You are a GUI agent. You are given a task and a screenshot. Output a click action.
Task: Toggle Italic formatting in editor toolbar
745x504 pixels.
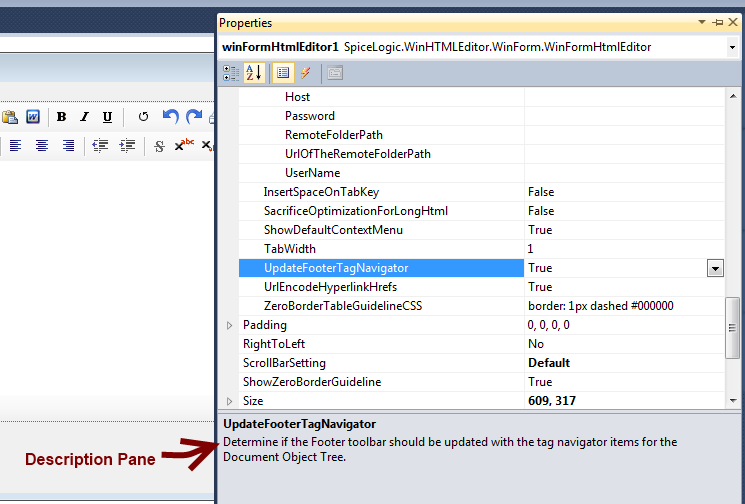click(x=84, y=117)
